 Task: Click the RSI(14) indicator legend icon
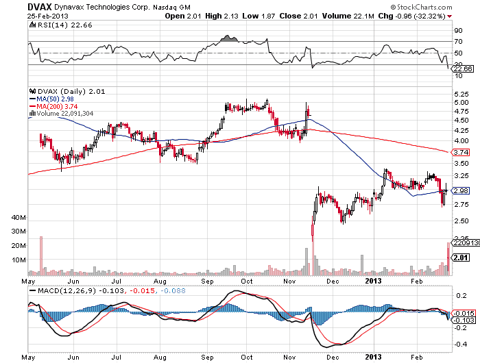[x=33, y=25]
